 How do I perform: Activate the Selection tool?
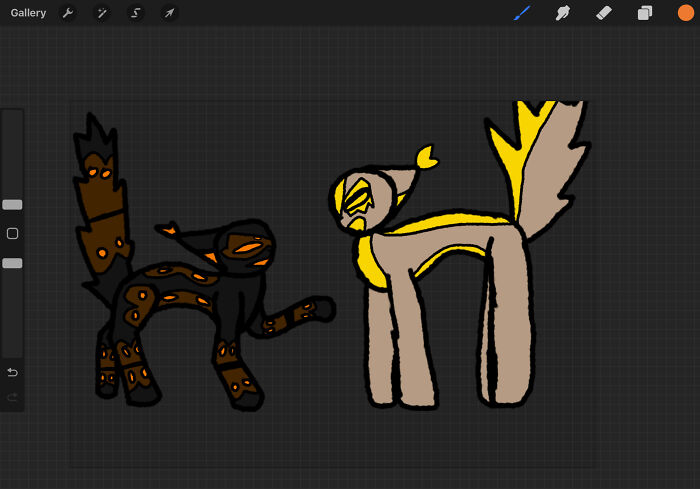click(x=135, y=13)
